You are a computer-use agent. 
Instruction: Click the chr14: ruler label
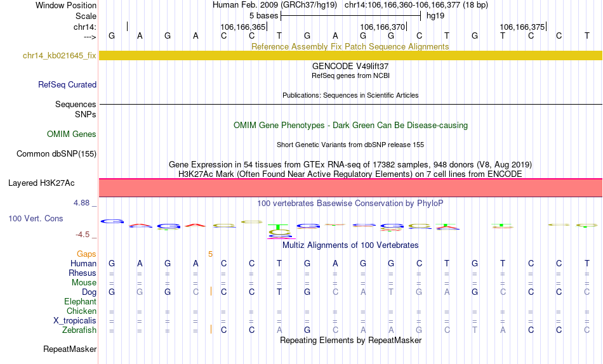[x=85, y=27]
